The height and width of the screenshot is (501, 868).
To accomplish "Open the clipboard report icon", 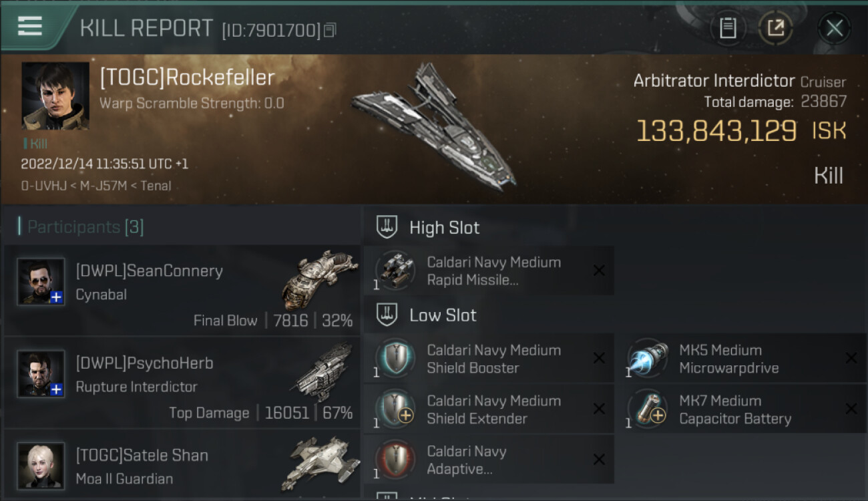I will (x=727, y=28).
